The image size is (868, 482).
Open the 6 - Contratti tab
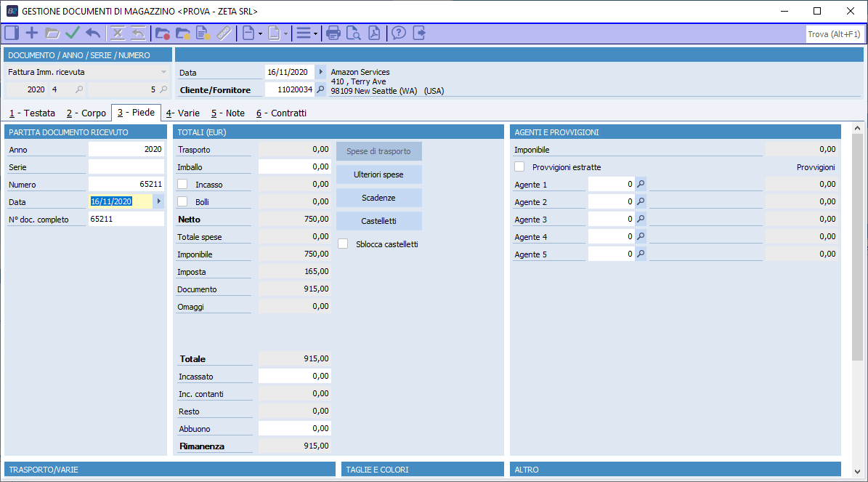point(281,113)
